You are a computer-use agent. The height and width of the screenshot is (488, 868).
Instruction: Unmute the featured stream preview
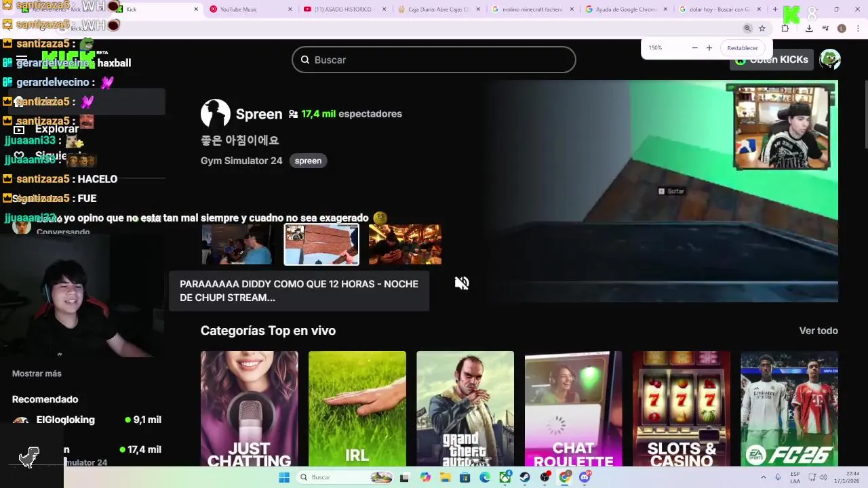[462, 283]
